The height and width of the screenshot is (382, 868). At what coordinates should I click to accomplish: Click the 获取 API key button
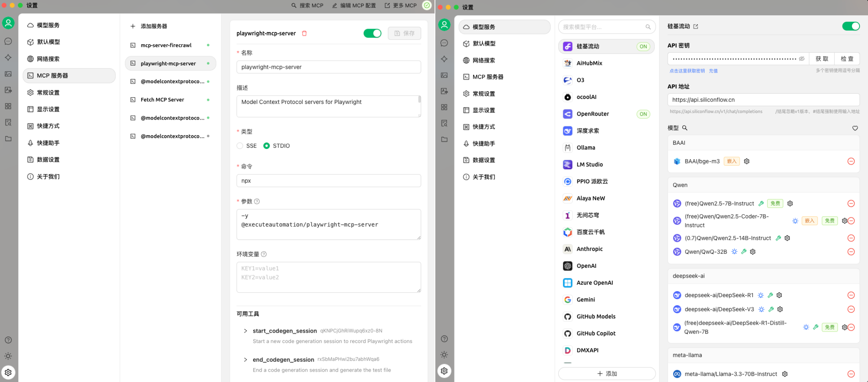coord(822,59)
